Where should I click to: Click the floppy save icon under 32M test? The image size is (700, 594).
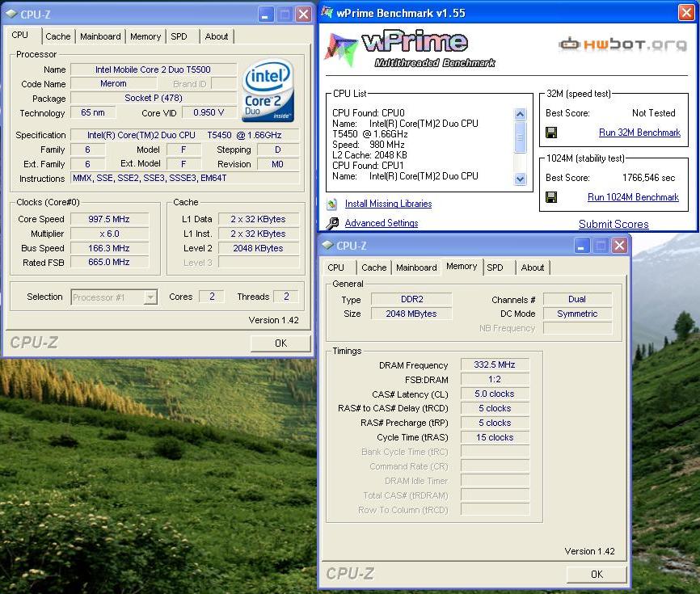point(551,133)
